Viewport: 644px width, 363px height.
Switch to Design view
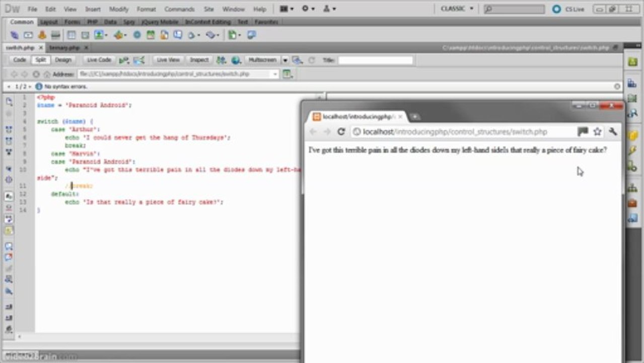[x=63, y=60]
